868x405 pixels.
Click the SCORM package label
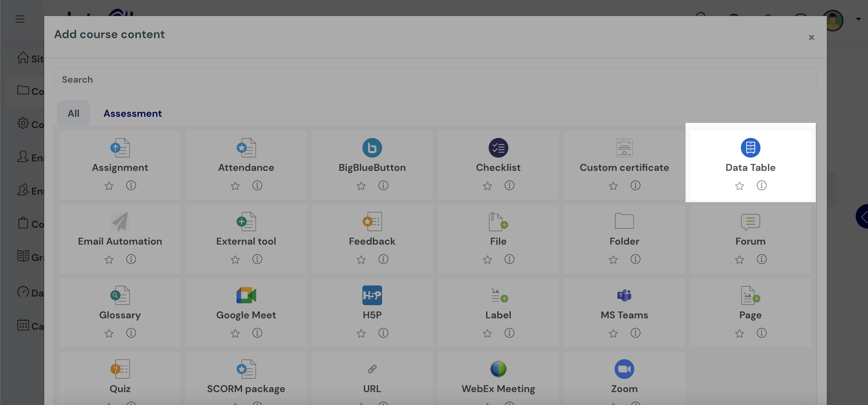pyautogui.click(x=246, y=389)
